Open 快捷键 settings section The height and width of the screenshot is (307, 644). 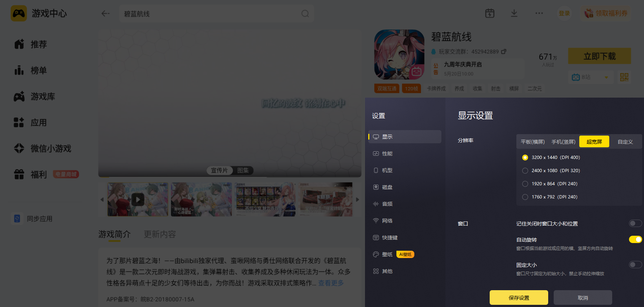[x=405, y=238]
